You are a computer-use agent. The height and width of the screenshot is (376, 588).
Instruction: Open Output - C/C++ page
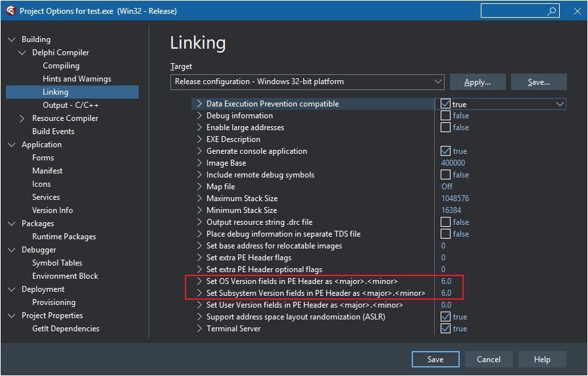point(70,105)
